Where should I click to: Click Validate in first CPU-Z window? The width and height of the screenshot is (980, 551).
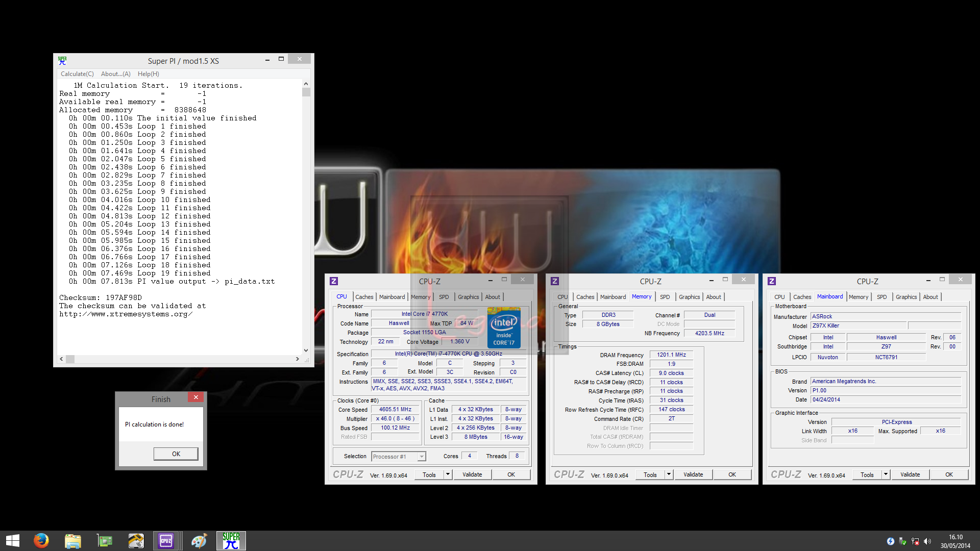472,474
